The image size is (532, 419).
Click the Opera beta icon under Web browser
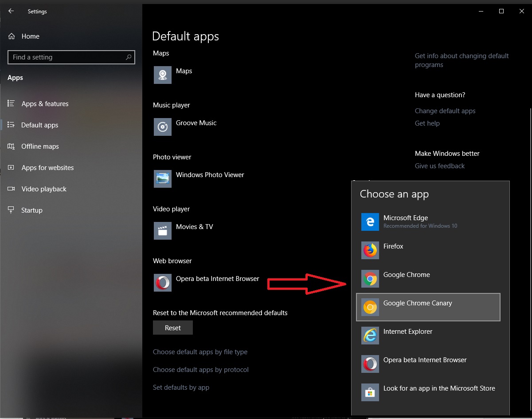[163, 283]
